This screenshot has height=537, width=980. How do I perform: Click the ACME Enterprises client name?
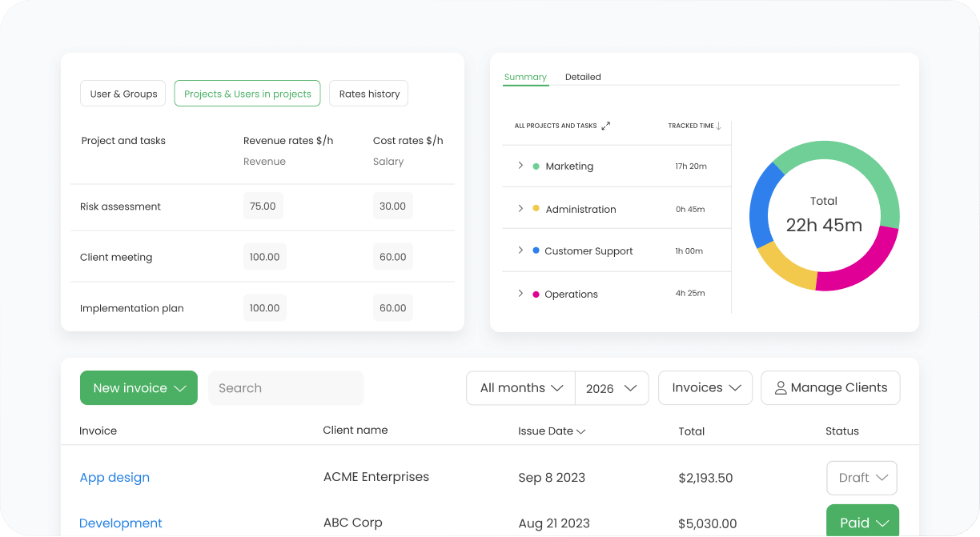point(376,477)
